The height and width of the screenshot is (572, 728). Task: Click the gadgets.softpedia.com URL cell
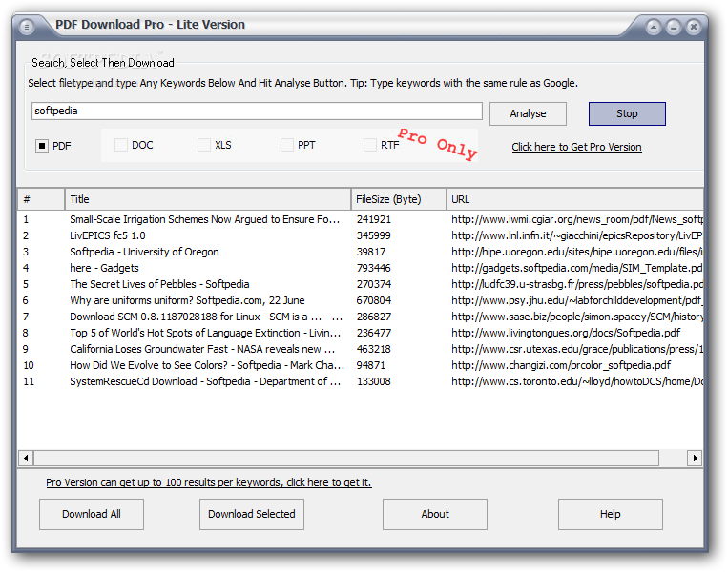[x=577, y=268]
